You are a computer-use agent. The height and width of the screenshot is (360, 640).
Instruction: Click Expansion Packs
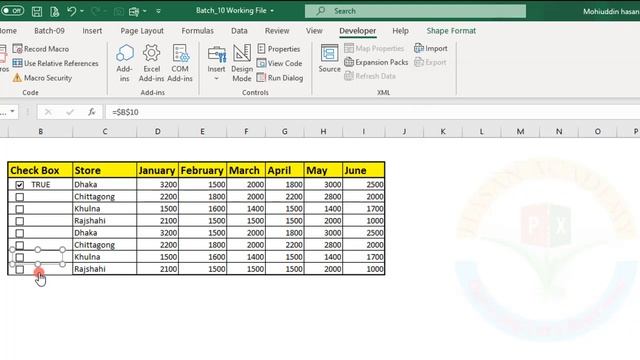click(376, 62)
